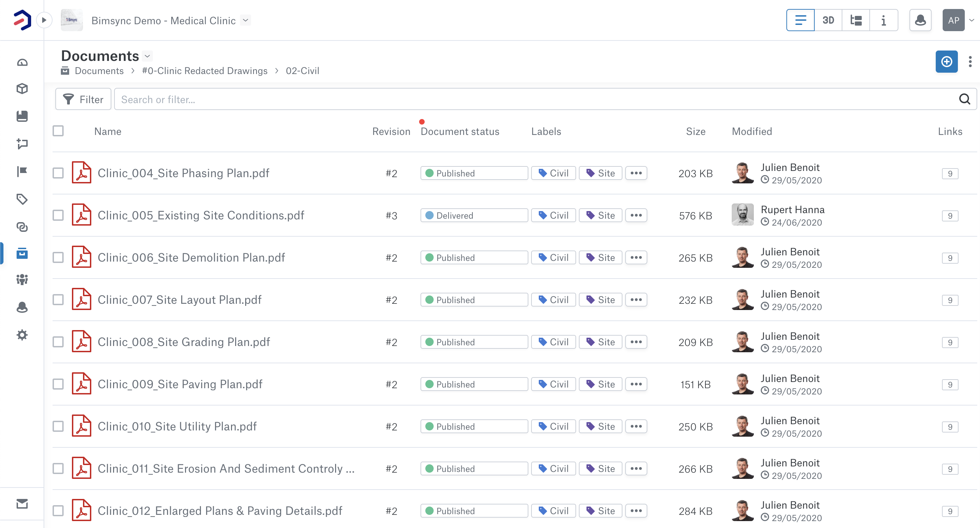Screen dimensions: 980x528
Task: Switch to the list view tab
Action: coord(801,20)
